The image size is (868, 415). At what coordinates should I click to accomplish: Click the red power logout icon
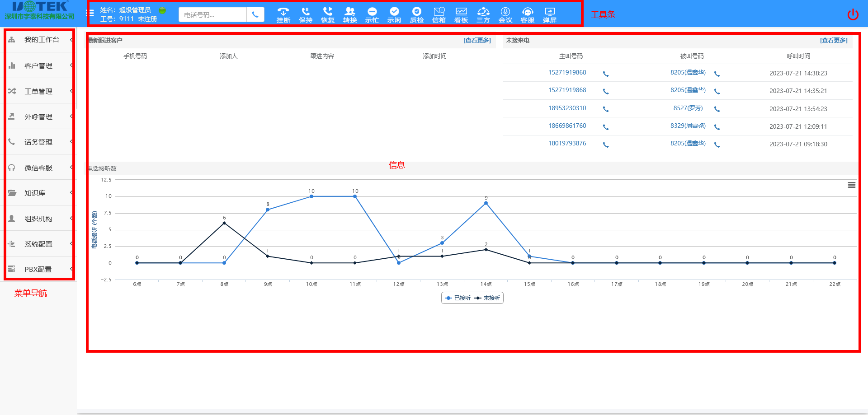853,15
